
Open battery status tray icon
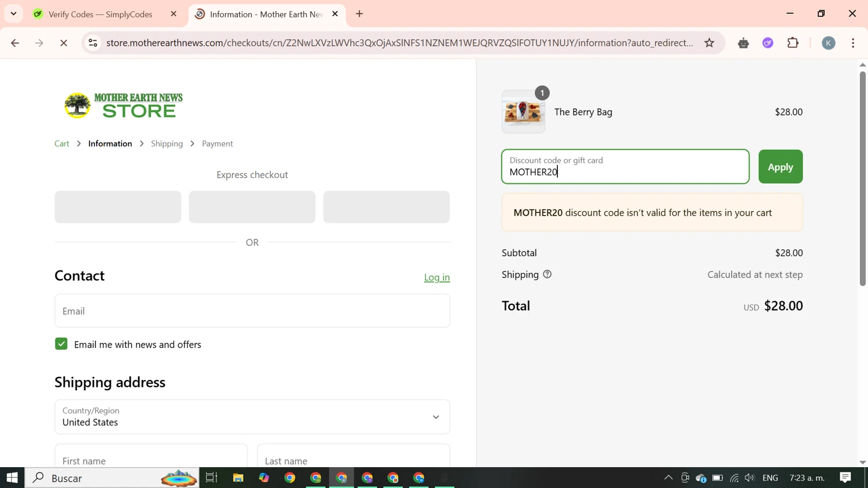point(718,478)
